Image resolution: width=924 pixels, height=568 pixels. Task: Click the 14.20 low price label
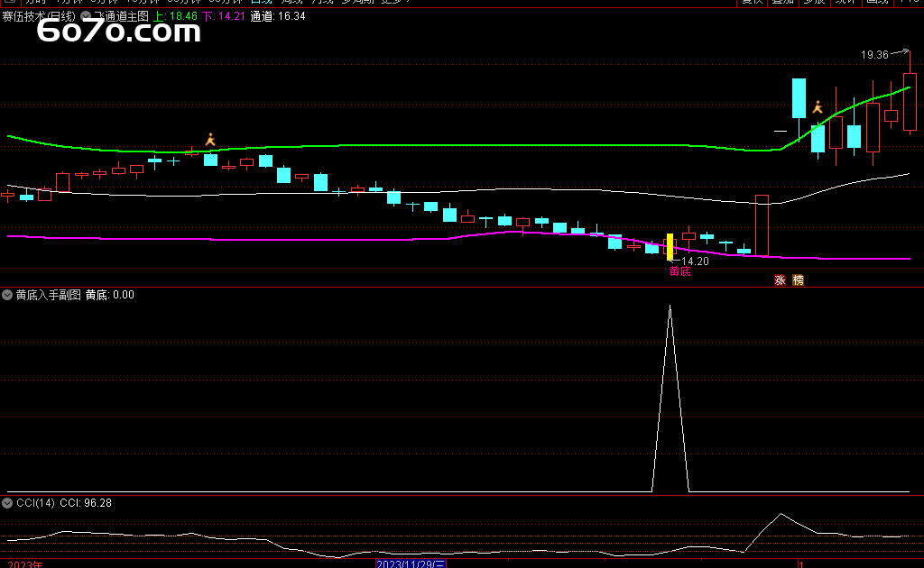pos(695,261)
